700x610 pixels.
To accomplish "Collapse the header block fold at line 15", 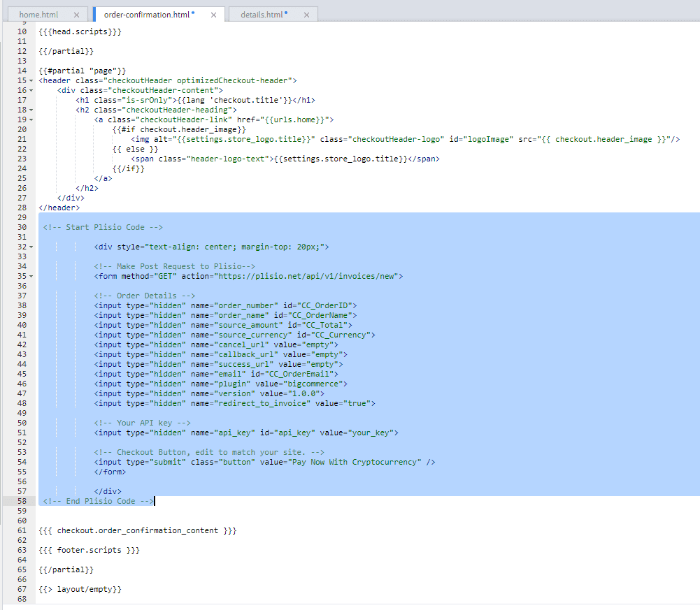I will click(31, 81).
